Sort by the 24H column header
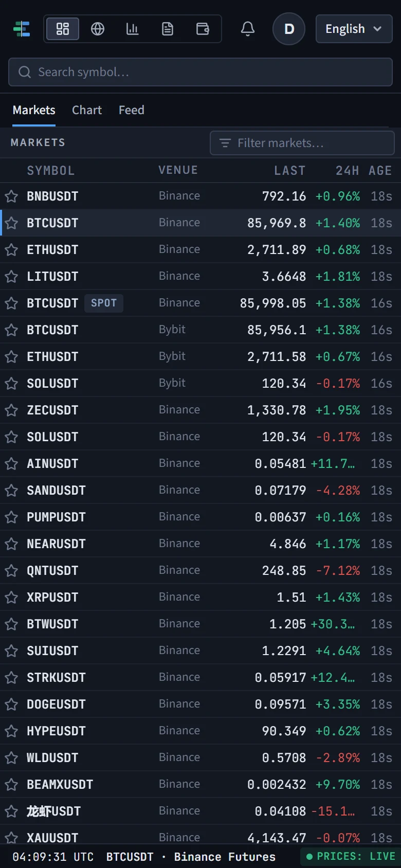Viewport: 401px width, 868px height. tap(348, 171)
